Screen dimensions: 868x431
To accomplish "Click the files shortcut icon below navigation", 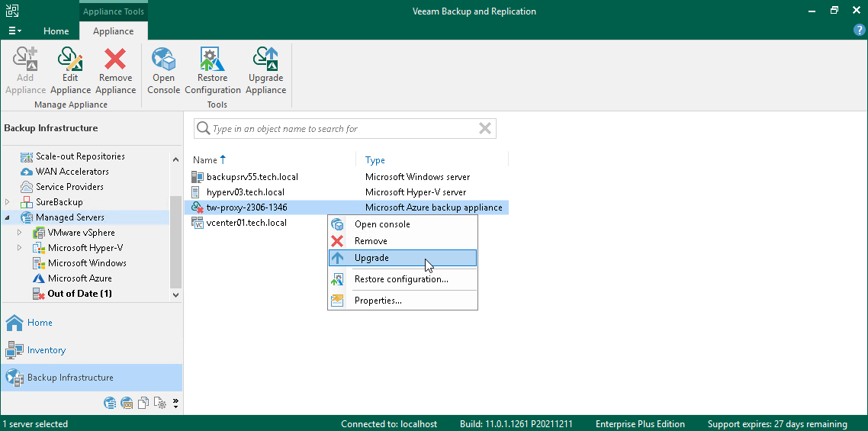I will 143,403.
